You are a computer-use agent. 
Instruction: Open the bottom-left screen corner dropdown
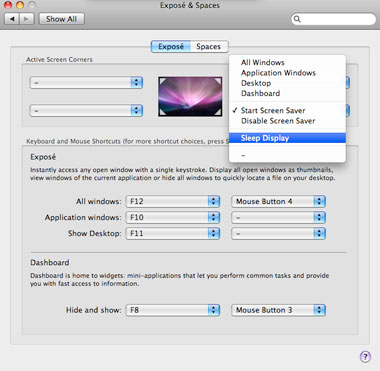click(x=86, y=110)
